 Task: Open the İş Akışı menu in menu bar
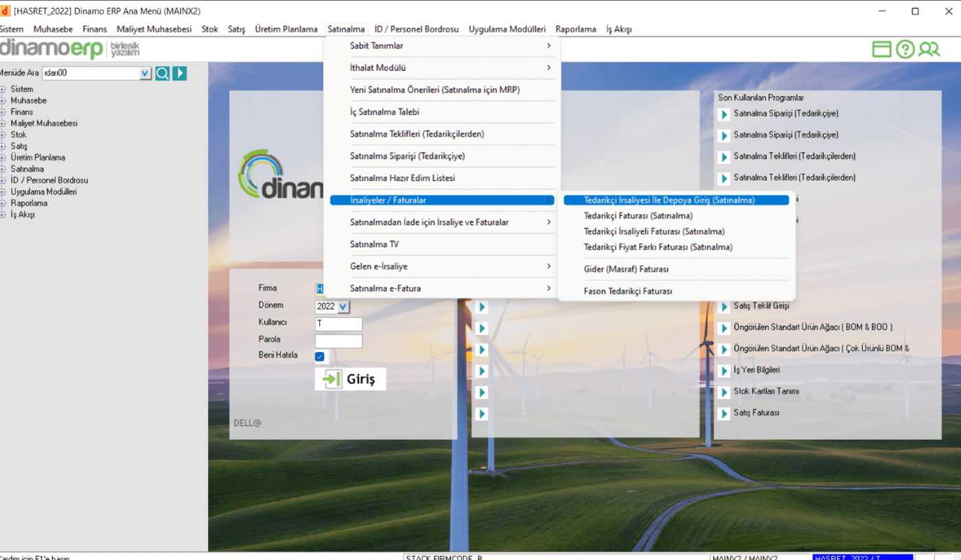coord(618,30)
